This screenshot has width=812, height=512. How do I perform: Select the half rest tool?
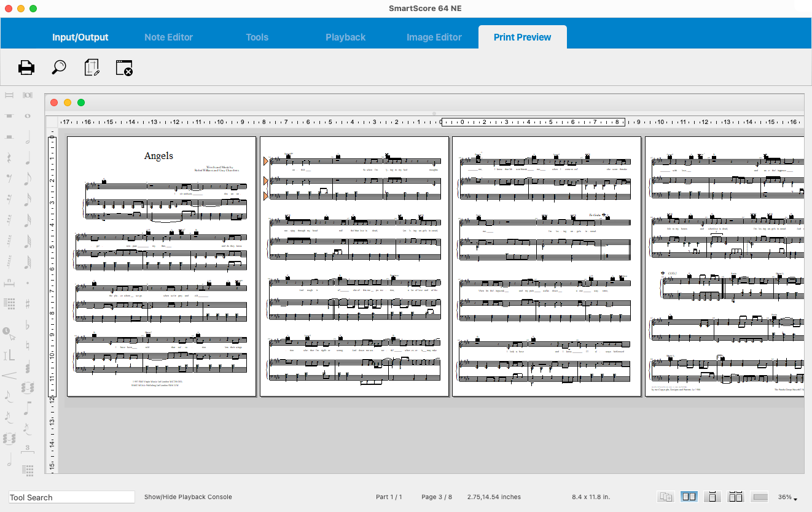(x=9, y=137)
